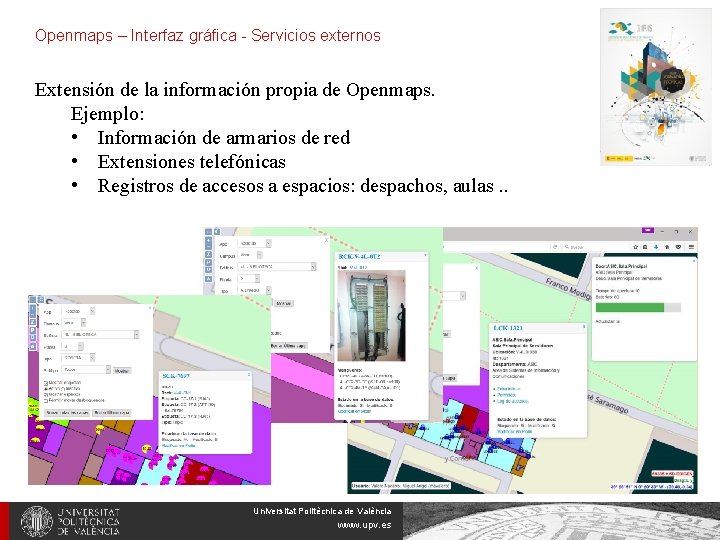Open the SCK title link in left popup

[x=176, y=376]
